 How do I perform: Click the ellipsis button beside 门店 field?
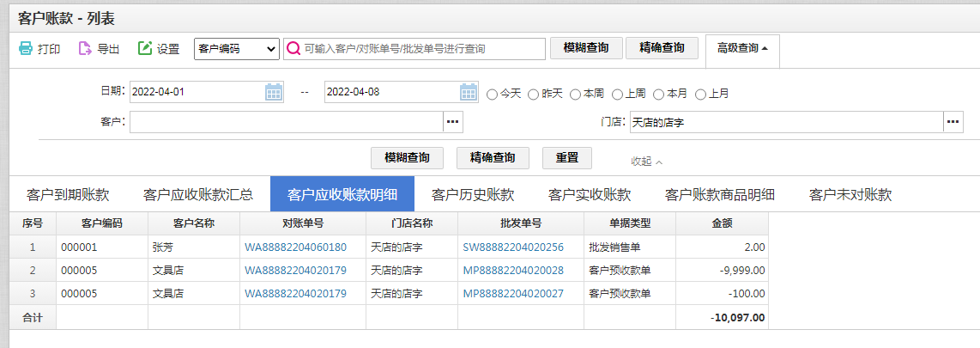(953, 121)
